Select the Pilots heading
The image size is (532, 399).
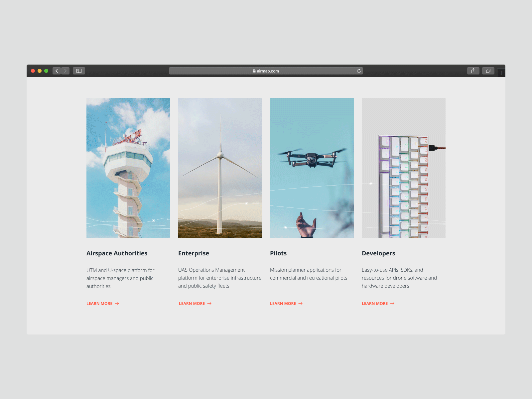coord(279,253)
